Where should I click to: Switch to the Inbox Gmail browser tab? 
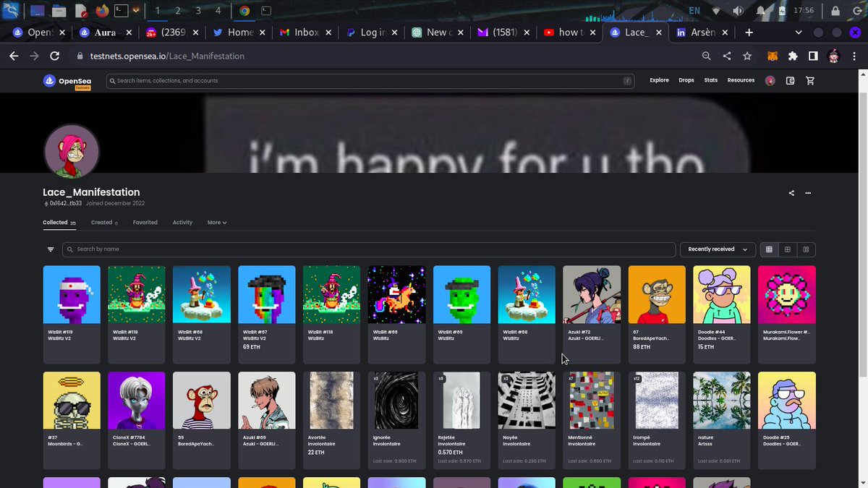coord(305,33)
